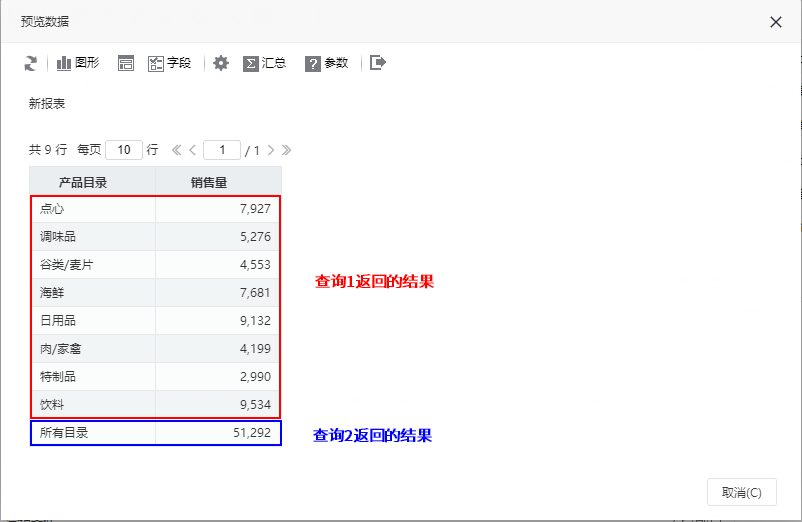Click the value 9,132
The width and height of the screenshot is (802, 522).
pyautogui.click(x=255, y=321)
